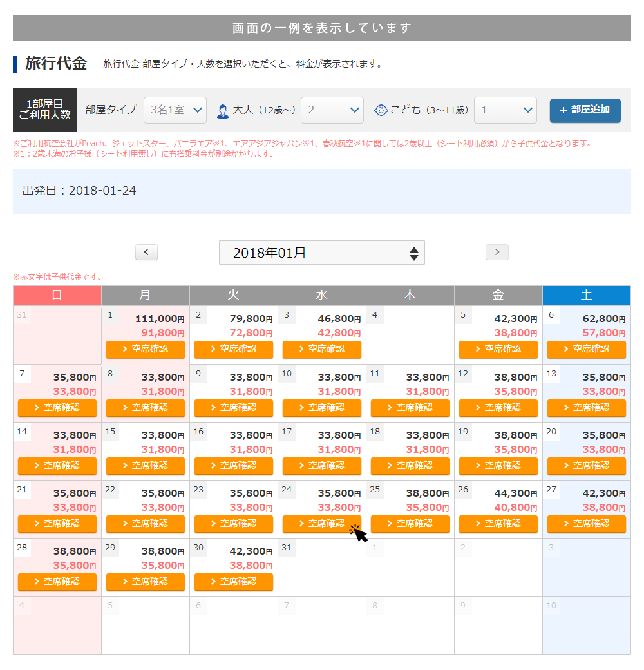Click the 土 Saturday column header

coord(586,296)
